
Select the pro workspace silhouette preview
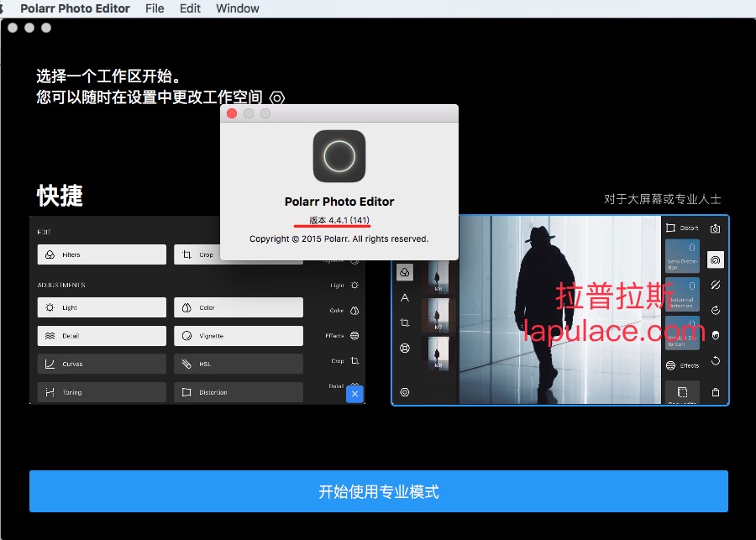click(x=559, y=310)
